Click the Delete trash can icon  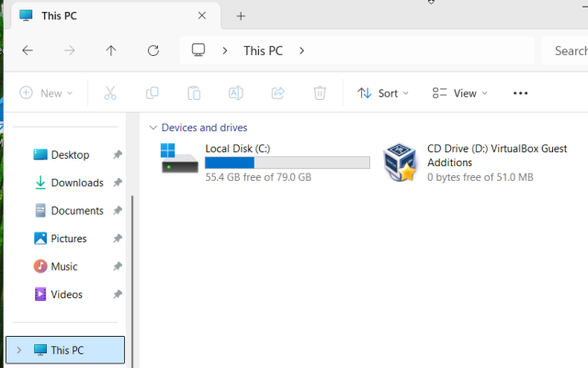[x=320, y=93]
